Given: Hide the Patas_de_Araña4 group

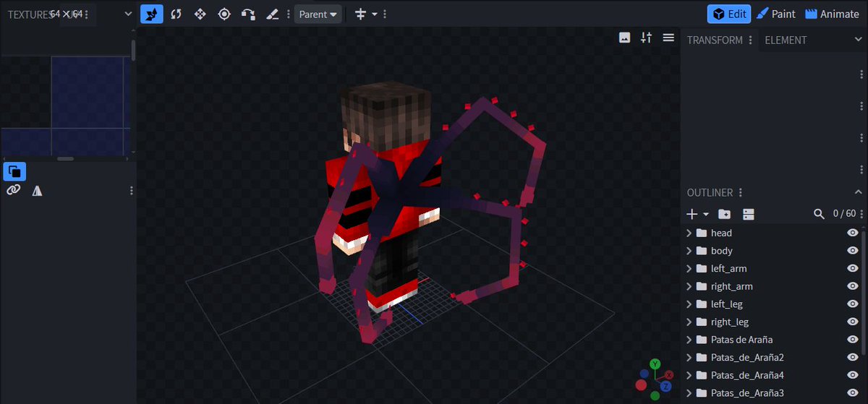Looking at the screenshot, I should [x=852, y=375].
